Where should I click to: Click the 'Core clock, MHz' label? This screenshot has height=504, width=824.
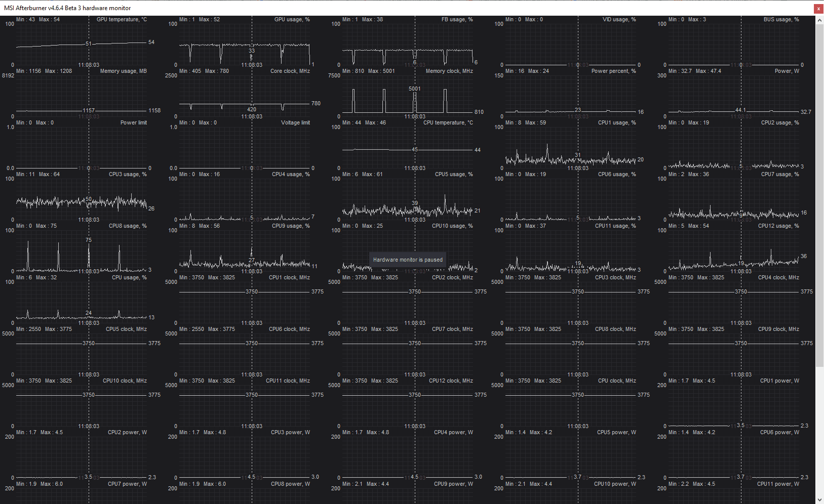[290, 71]
